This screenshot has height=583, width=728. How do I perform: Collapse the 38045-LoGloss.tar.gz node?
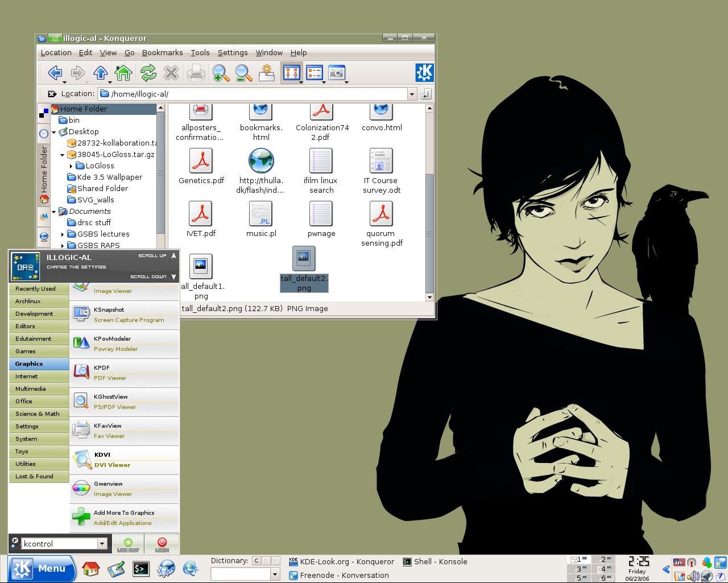63,155
